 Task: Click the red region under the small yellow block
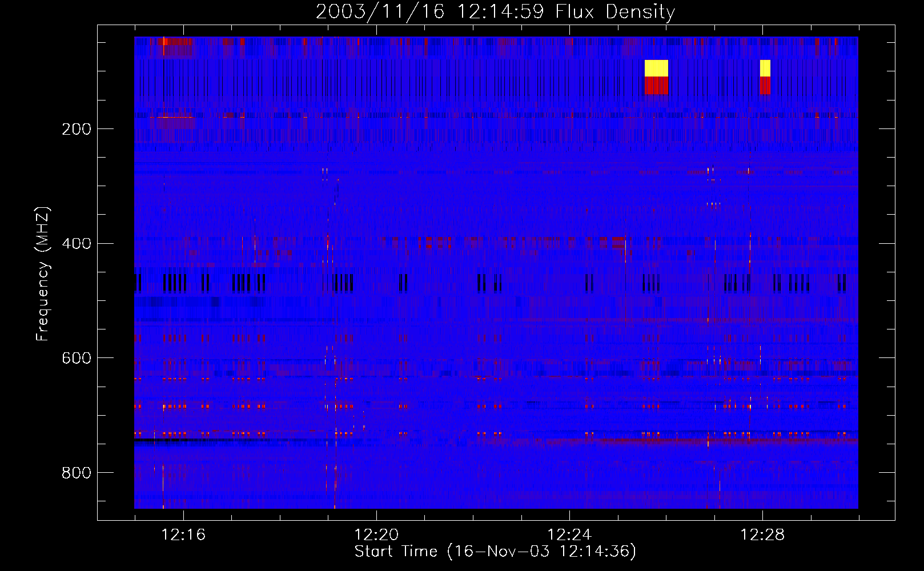click(x=765, y=86)
